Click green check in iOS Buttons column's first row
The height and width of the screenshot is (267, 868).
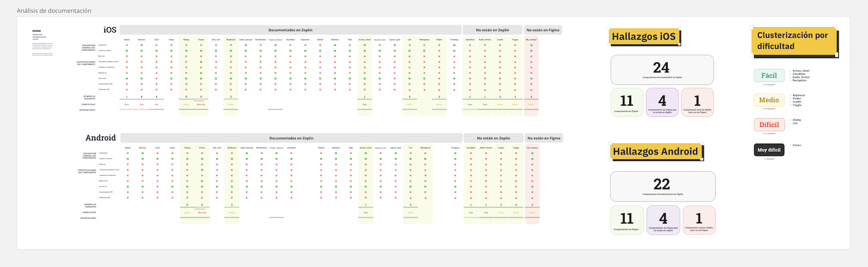coord(142,45)
